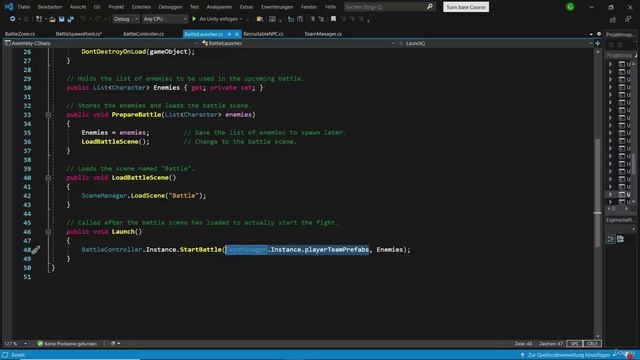Click Keine Probleme gefunden status indicator

(x=67, y=344)
